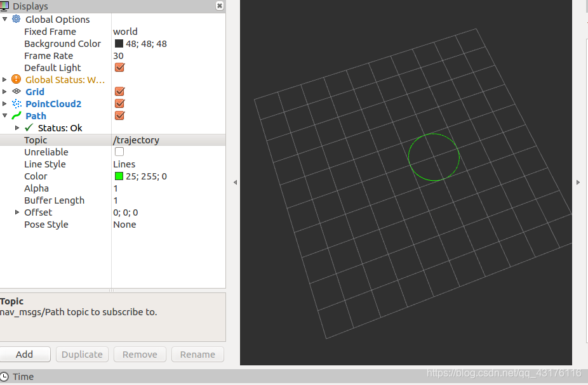Click the Displays panel title icon
The image size is (588, 385).
6,6
